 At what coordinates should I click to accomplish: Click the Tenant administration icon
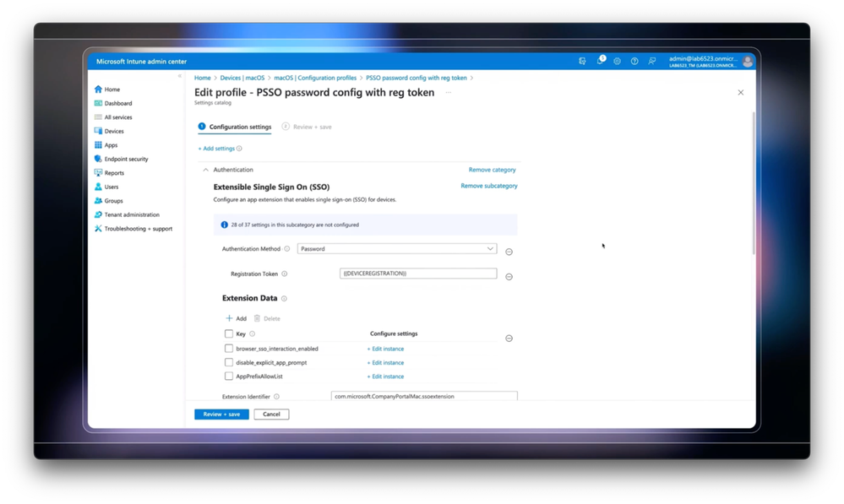point(98,214)
